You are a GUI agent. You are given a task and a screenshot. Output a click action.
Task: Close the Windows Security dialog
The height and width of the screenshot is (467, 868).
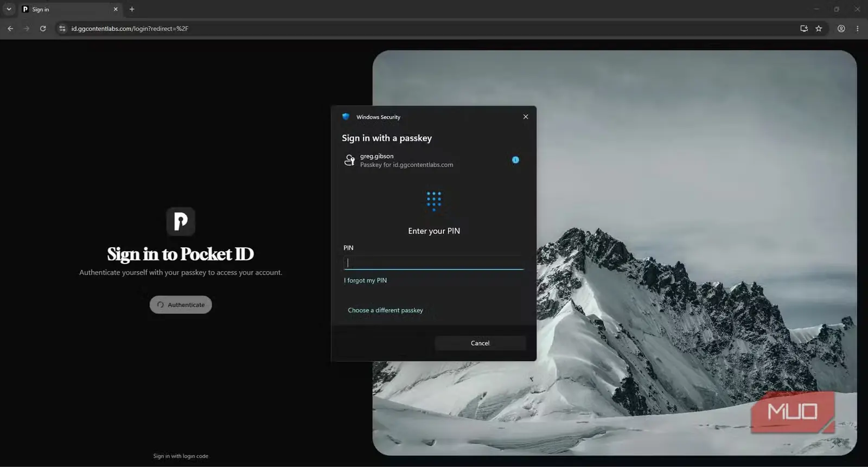[526, 117]
